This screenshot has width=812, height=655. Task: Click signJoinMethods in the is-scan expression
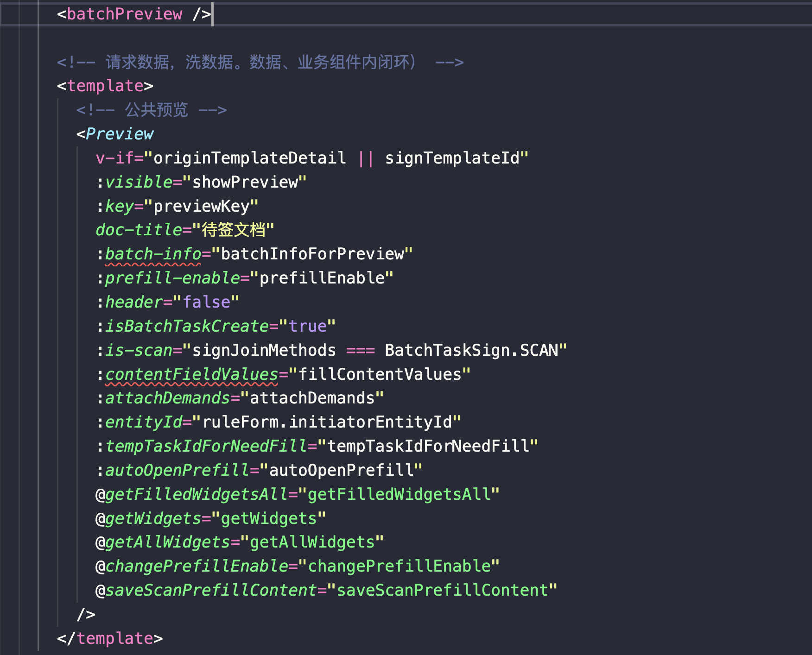pyautogui.click(x=264, y=350)
